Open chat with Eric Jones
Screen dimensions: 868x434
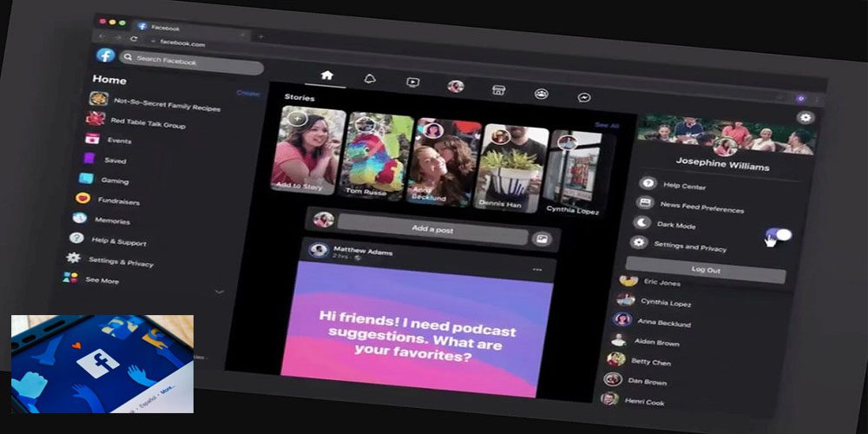pyautogui.click(x=661, y=282)
